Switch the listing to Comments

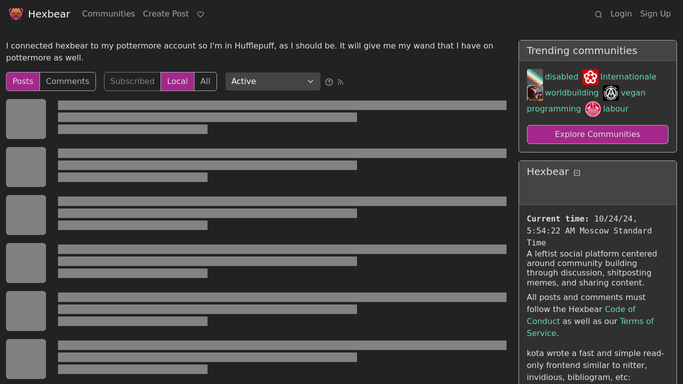pyautogui.click(x=68, y=81)
